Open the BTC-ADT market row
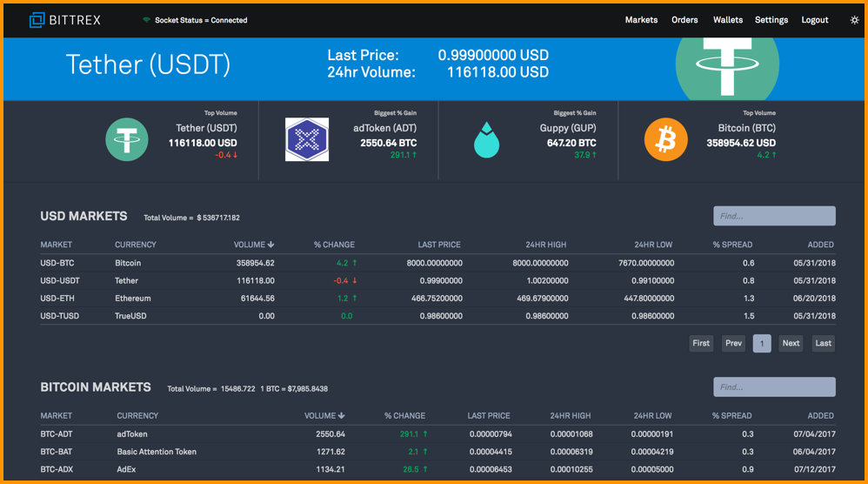This screenshot has height=484, width=868. coord(437,434)
